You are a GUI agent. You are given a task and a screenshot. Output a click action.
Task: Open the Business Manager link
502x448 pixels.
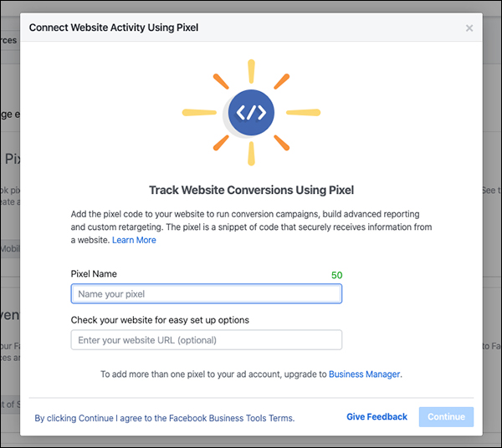[x=364, y=374]
